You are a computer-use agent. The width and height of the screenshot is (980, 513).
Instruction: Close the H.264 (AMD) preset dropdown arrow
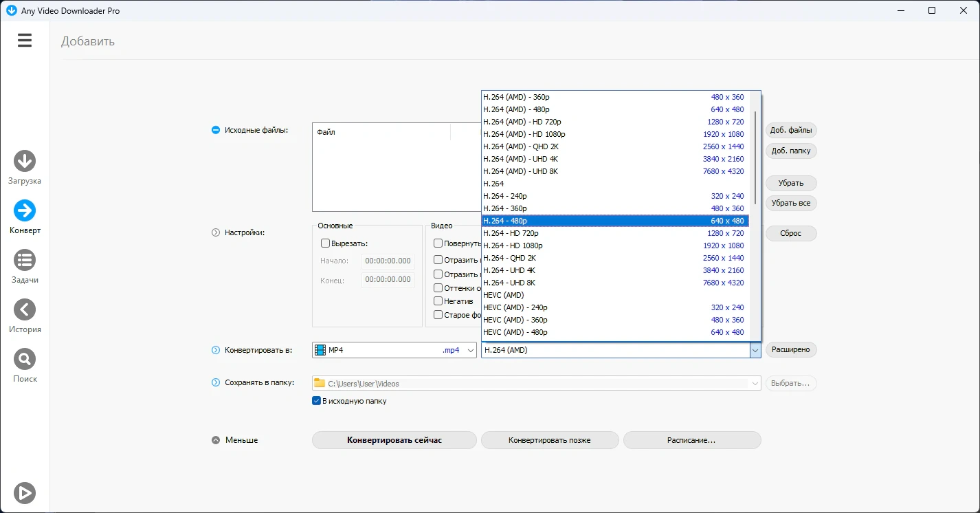(755, 350)
